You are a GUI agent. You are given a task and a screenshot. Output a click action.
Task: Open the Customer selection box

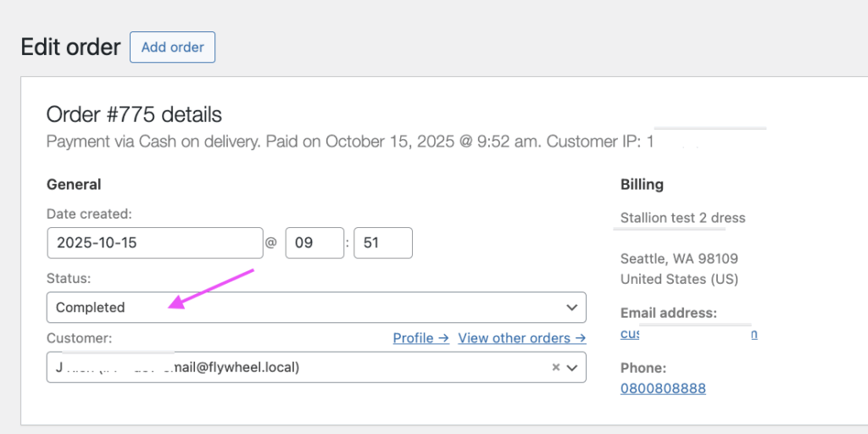pyautogui.click(x=297, y=368)
